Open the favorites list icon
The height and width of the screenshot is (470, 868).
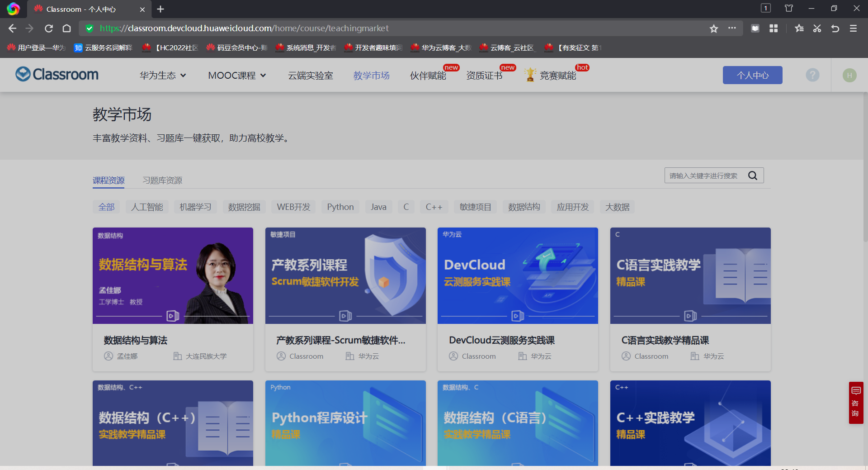coord(799,28)
